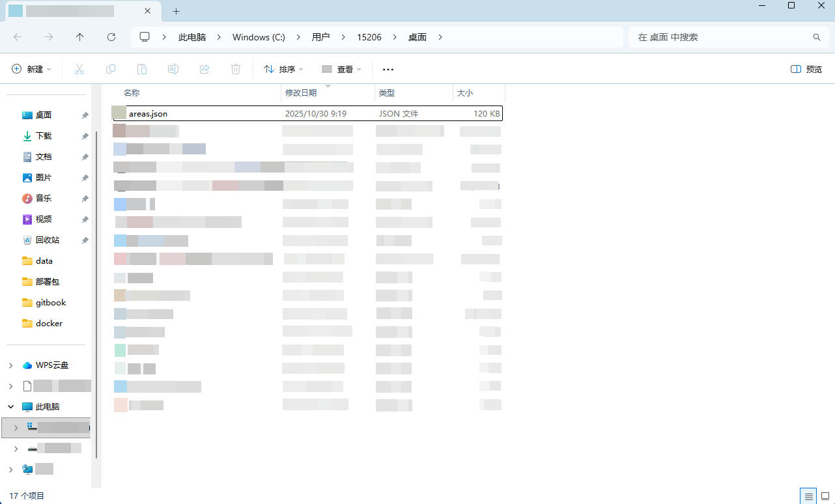Image resolution: width=835 pixels, height=504 pixels.
Task: Click the Paste clipboard icon
Action: pyautogui.click(x=142, y=69)
